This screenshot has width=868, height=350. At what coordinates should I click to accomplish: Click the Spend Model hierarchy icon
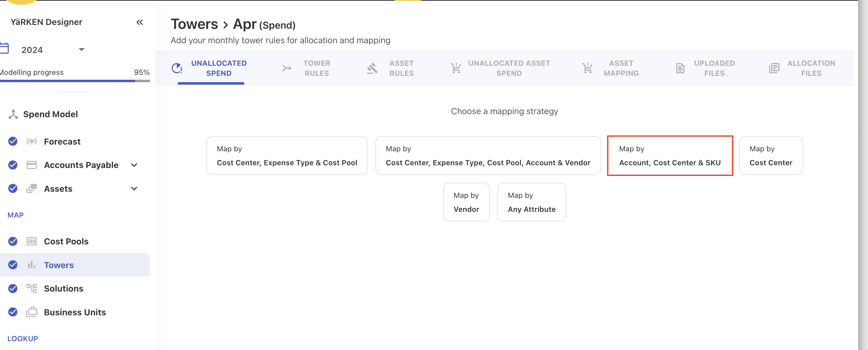tap(13, 114)
